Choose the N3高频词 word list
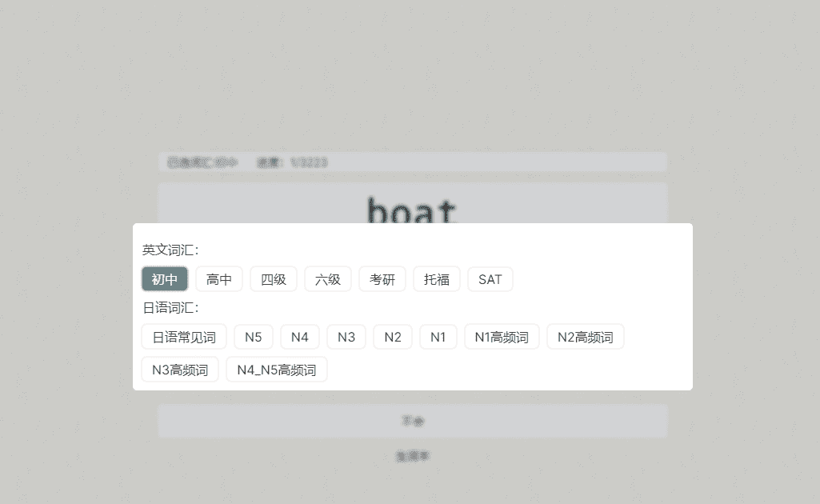820x504 pixels. (x=179, y=369)
